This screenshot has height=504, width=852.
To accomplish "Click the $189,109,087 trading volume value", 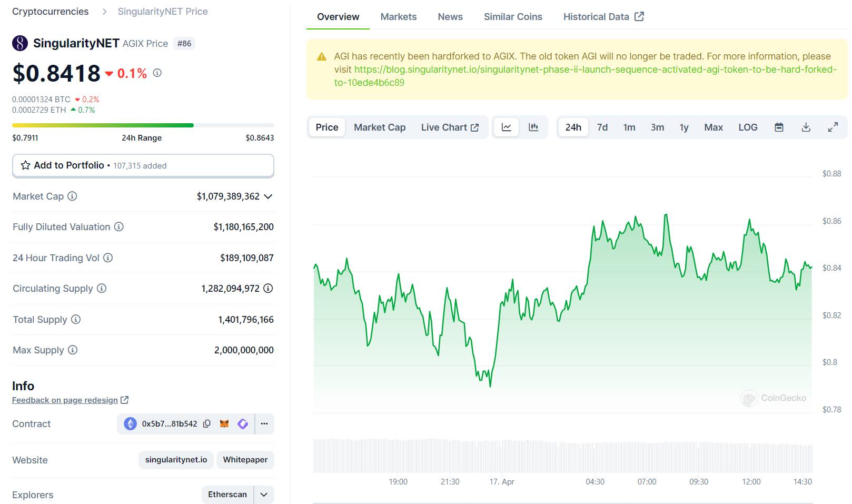I will [247, 258].
